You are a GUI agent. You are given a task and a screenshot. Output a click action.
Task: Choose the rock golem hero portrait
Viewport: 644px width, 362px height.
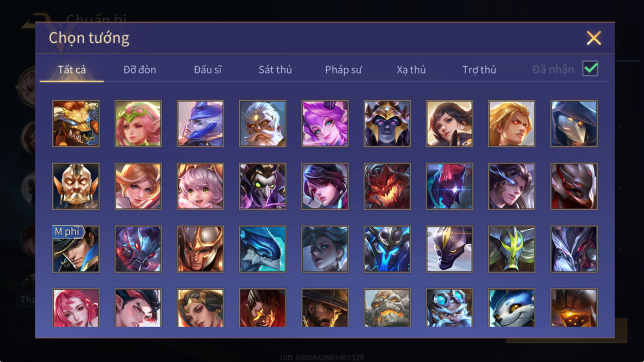387,308
